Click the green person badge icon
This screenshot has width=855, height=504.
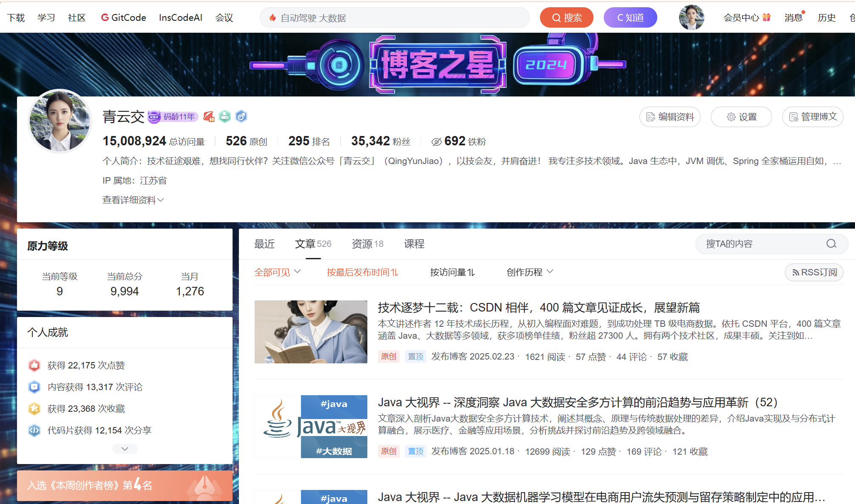pos(225,116)
